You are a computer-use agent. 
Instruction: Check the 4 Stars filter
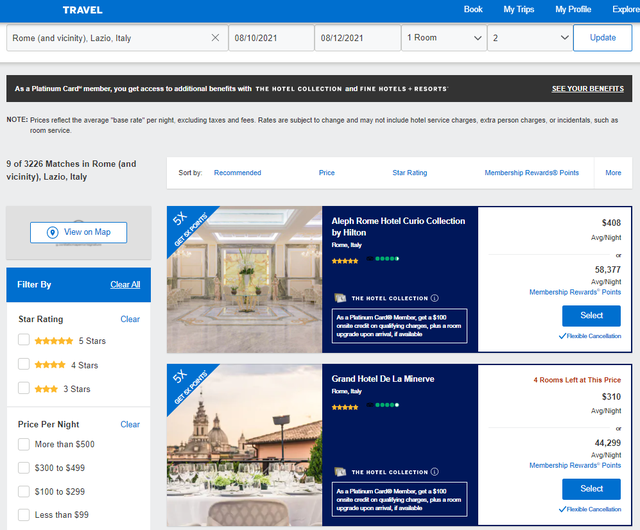[24, 364]
